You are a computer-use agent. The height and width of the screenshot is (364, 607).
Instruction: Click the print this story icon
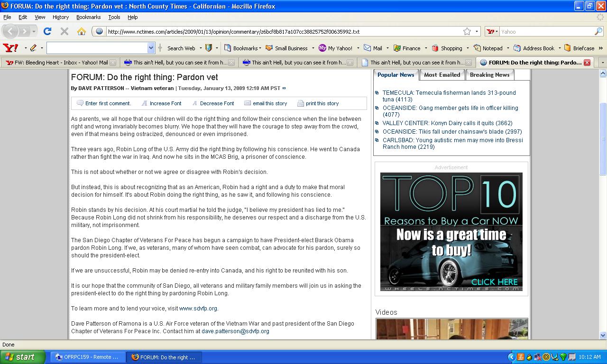click(x=301, y=103)
